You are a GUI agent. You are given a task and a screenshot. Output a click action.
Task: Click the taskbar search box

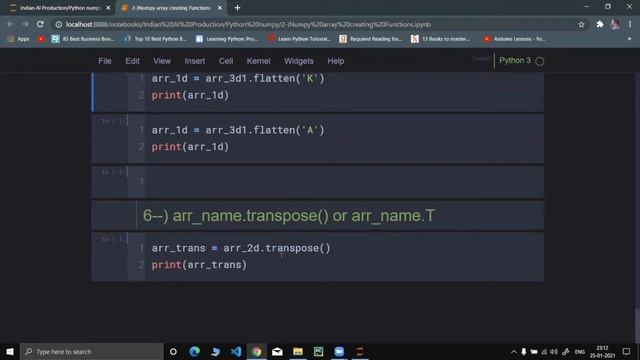[92, 351]
